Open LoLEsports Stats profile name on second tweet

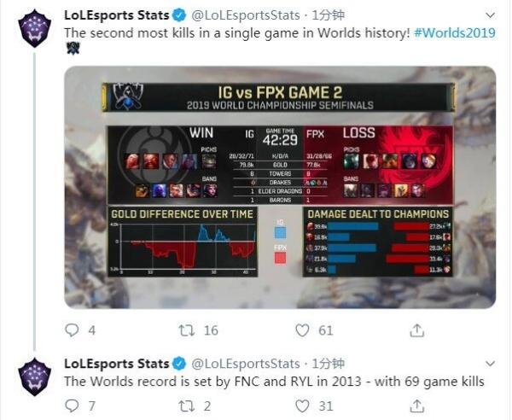[117, 364]
